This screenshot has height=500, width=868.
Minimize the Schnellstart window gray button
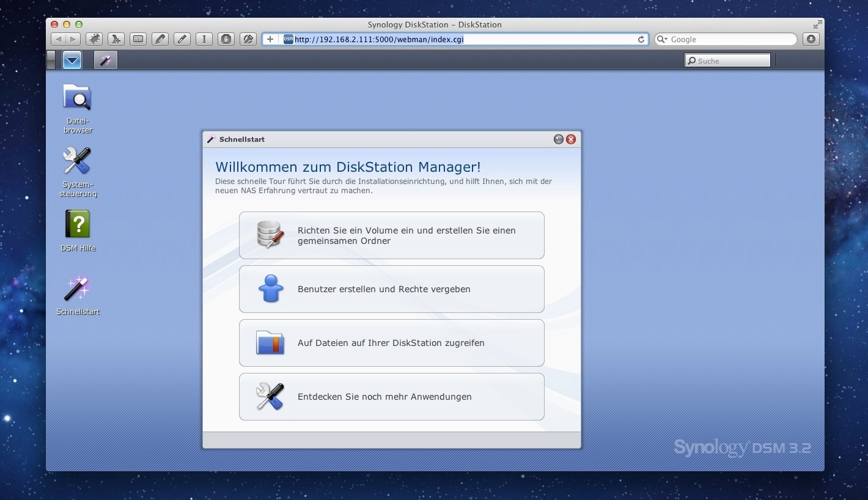tap(558, 139)
